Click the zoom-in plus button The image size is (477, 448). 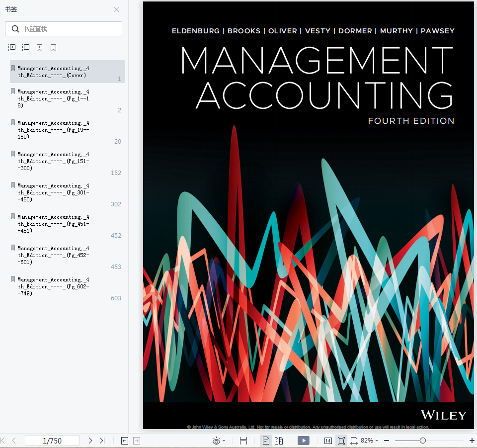click(472, 441)
